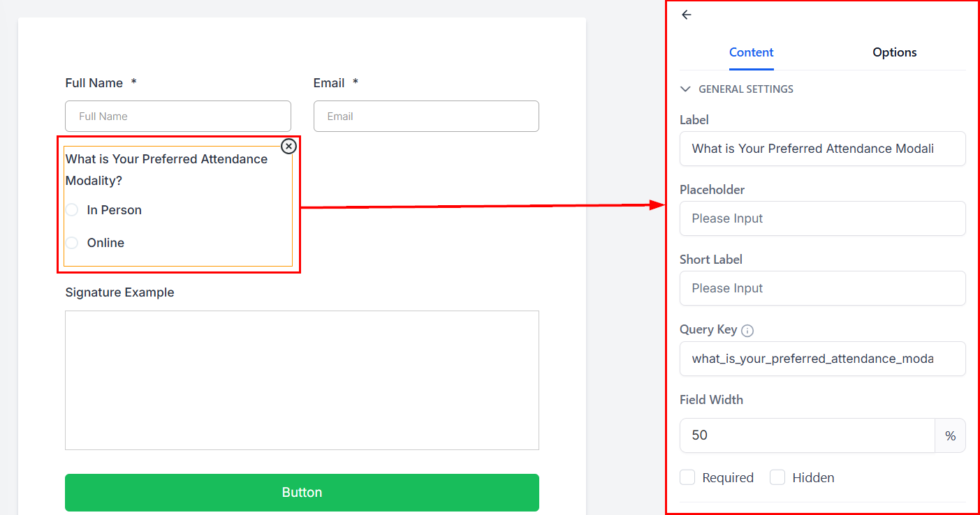
Task: Switch to the Options tab
Action: [894, 52]
